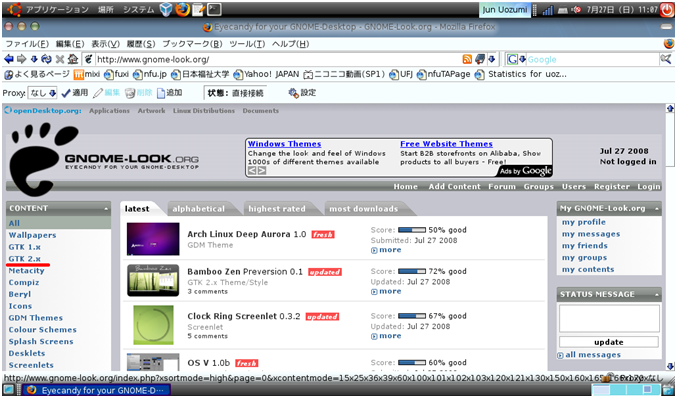
Task: Open the Google search engine selector
Action: [516, 59]
